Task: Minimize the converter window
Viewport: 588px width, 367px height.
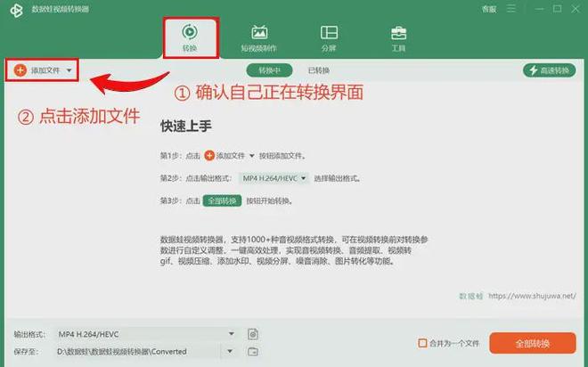Action: [x=539, y=9]
